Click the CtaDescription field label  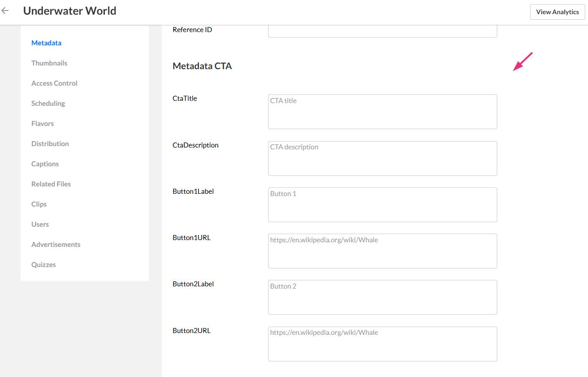[x=196, y=145]
